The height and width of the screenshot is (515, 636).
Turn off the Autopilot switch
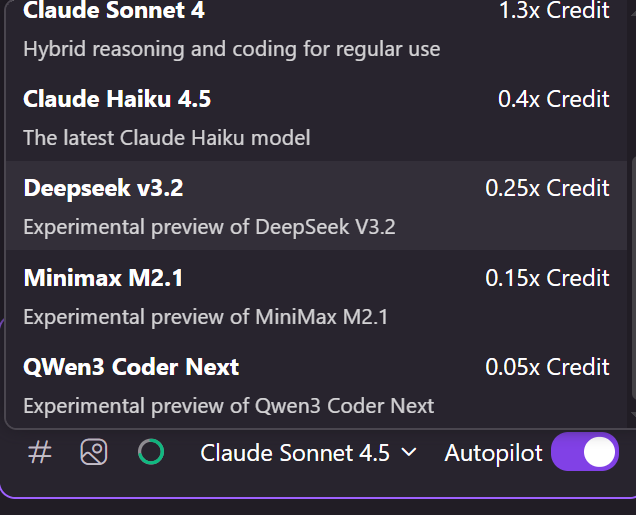click(x=585, y=452)
